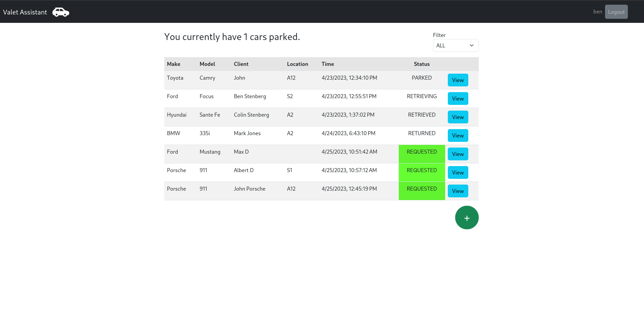Select the Colin Stenberg client cell
This screenshot has height=314, width=644.
point(251,115)
